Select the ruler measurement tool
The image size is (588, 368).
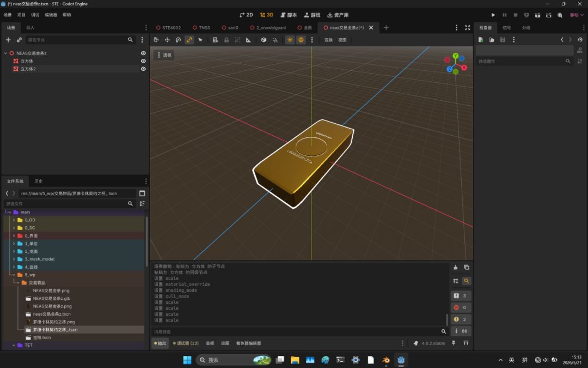[x=248, y=40]
